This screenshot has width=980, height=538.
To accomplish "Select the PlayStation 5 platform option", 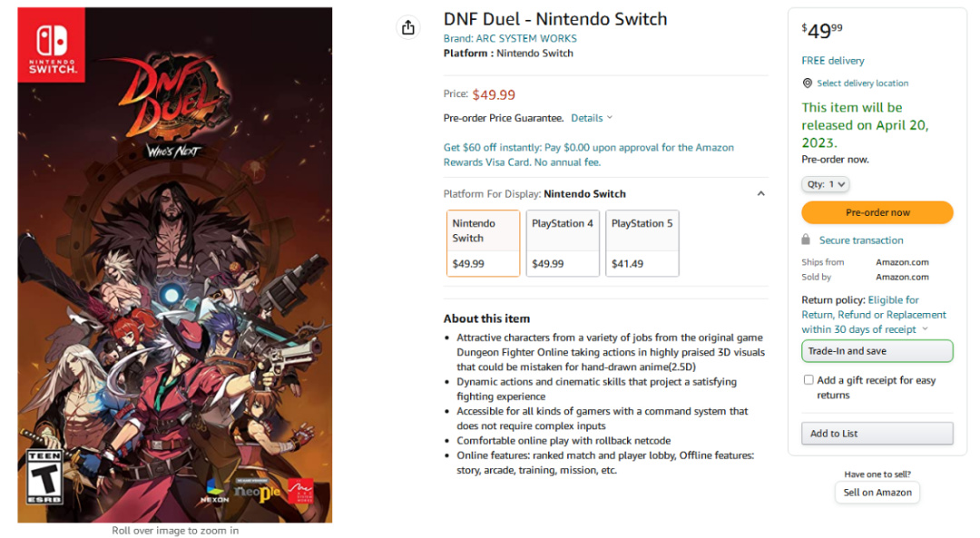I will [x=642, y=243].
